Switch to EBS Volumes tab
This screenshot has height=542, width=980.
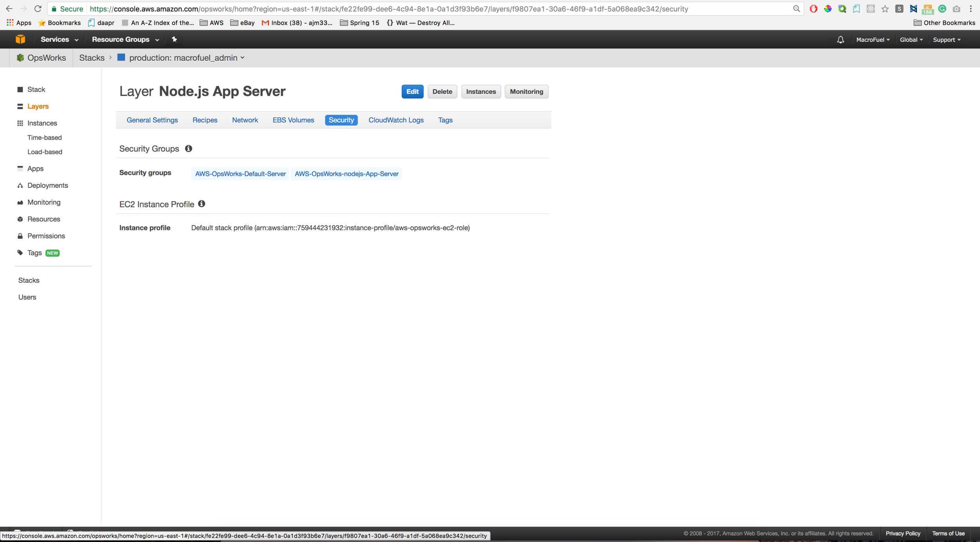(x=293, y=120)
